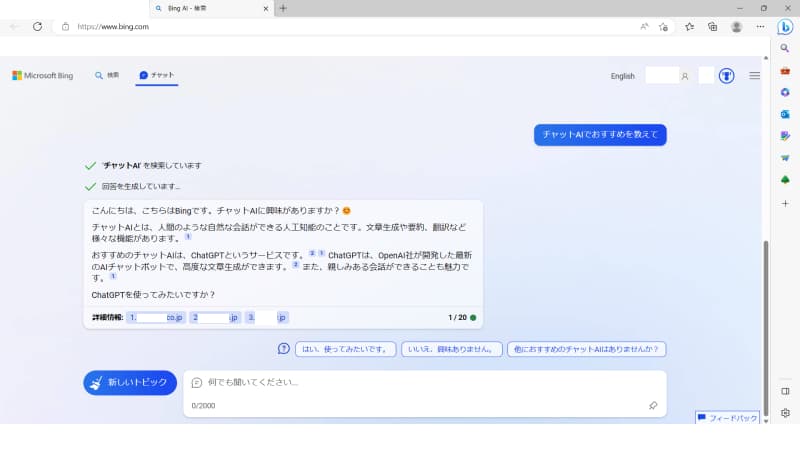Reload the Bing page
This screenshot has width=800, height=450.
[37, 27]
